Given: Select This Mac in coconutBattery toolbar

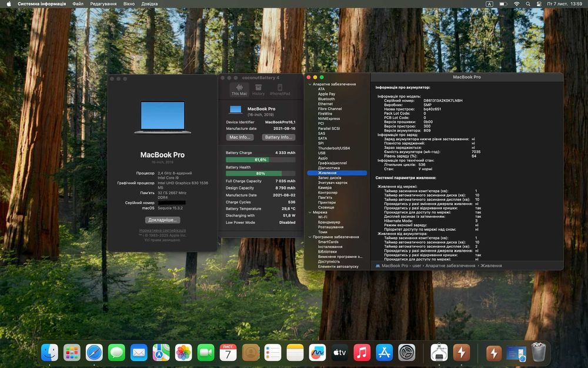Looking at the screenshot, I should pyautogui.click(x=239, y=89).
